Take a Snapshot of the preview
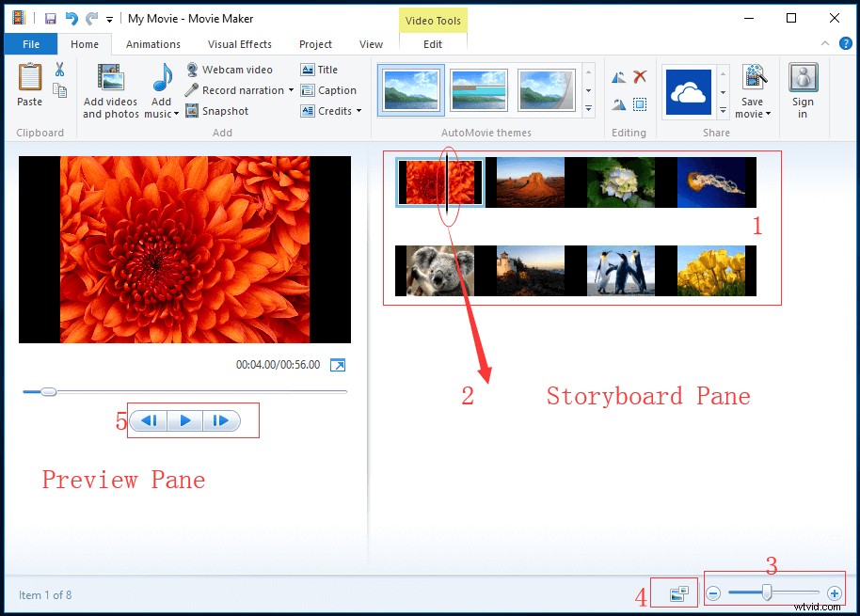The width and height of the screenshot is (860, 616). (216, 110)
